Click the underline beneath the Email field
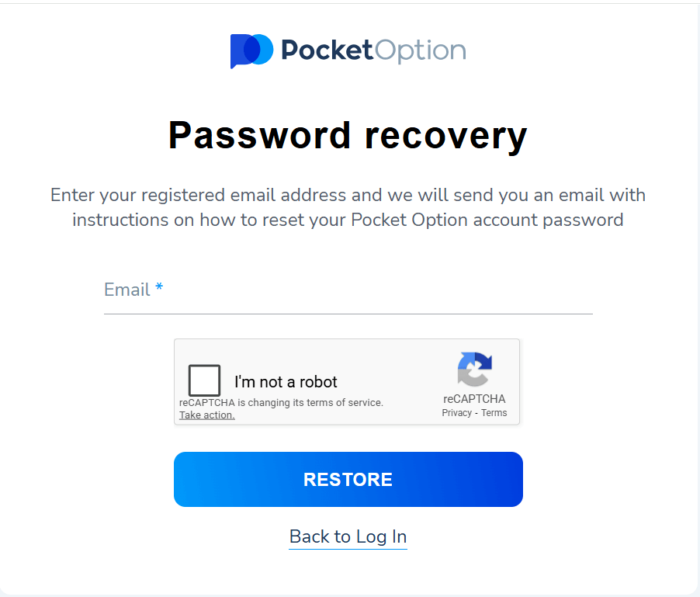 point(348,314)
